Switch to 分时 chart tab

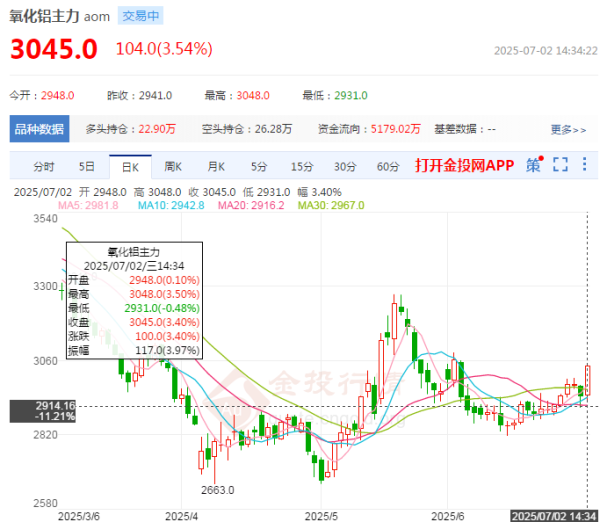[44, 167]
